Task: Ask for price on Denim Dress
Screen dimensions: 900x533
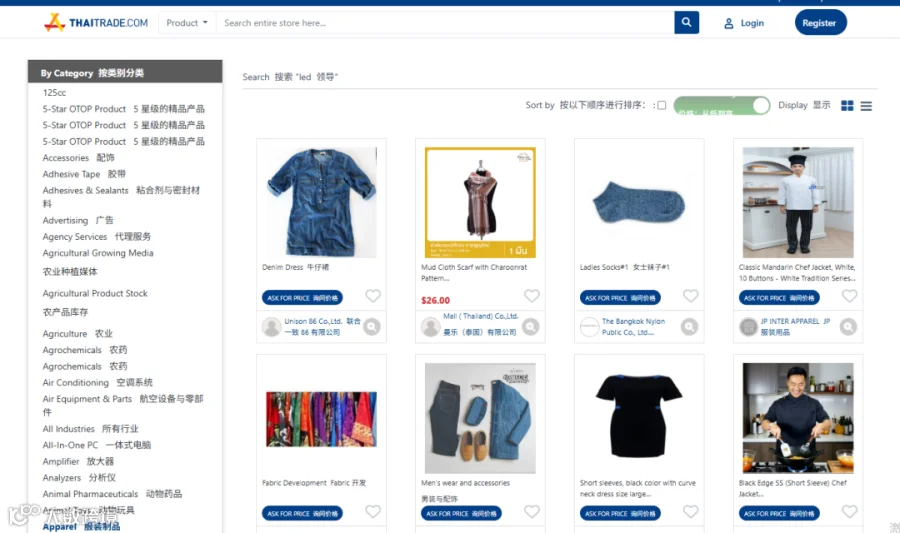Action: point(302,298)
